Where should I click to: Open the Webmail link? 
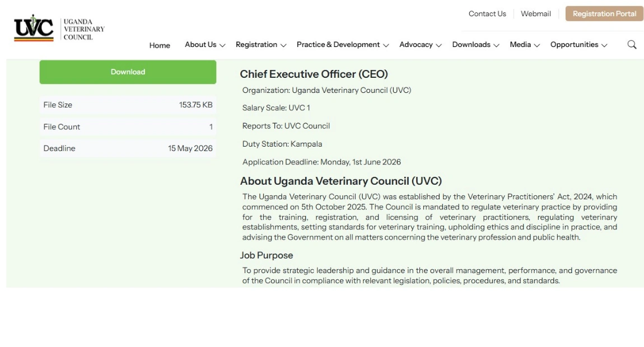(535, 13)
